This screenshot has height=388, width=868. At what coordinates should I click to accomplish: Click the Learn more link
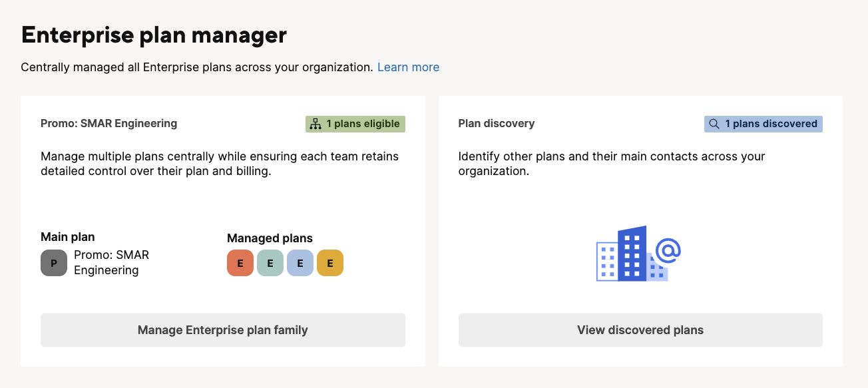408,67
